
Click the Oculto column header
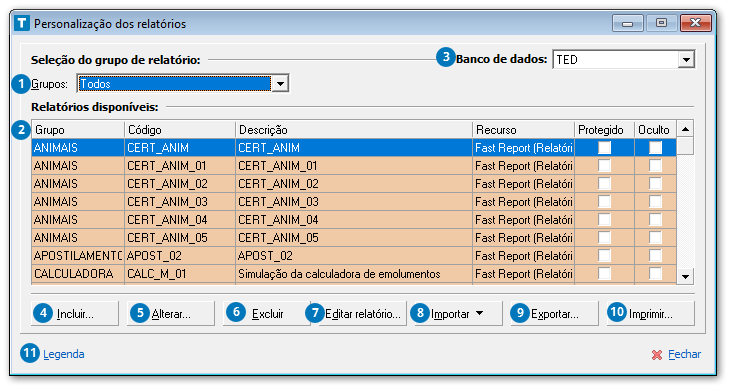655,130
